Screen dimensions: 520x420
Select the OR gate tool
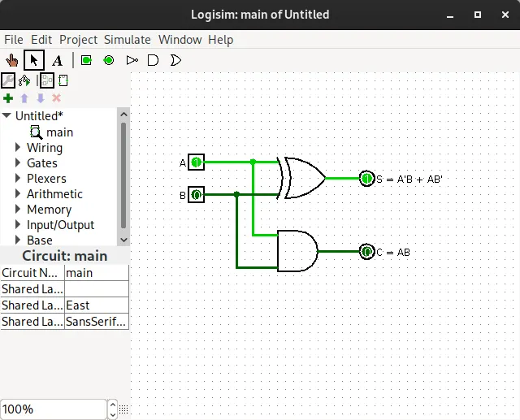[x=175, y=60]
